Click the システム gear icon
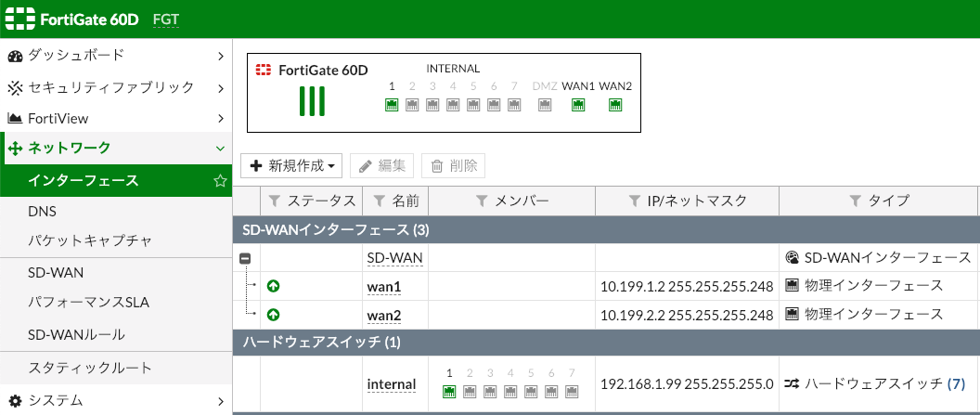This screenshot has width=980, height=415. (15, 401)
